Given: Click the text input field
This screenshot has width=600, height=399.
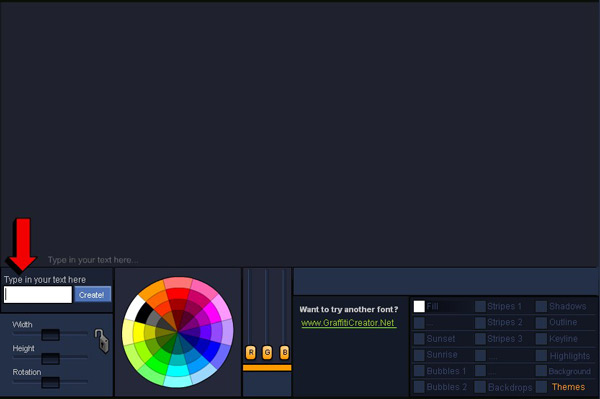Looking at the screenshot, I should pos(38,295).
